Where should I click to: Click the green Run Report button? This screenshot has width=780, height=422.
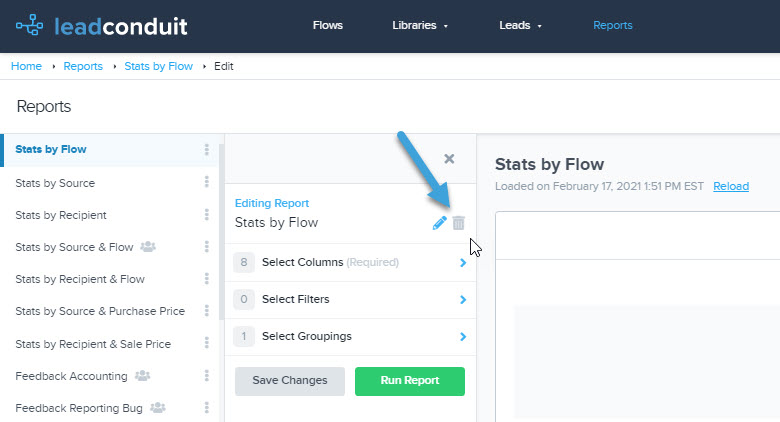[409, 381]
